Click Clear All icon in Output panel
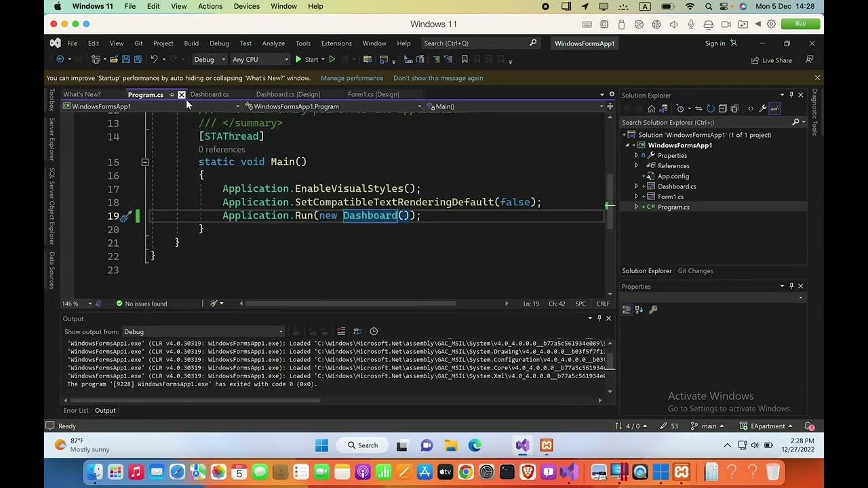The height and width of the screenshot is (488, 868). [341, 331]
